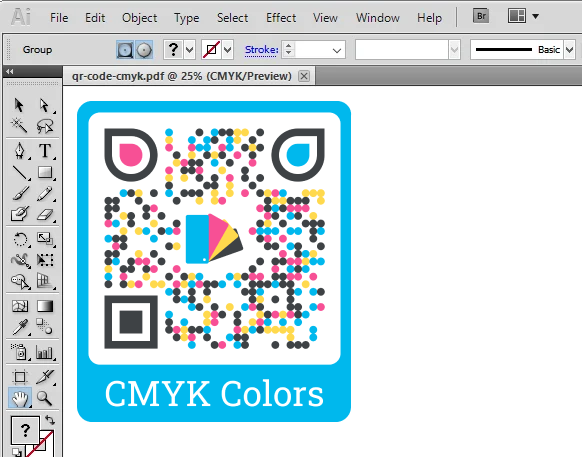Open the stroke weight dropdown

point(337,50)
